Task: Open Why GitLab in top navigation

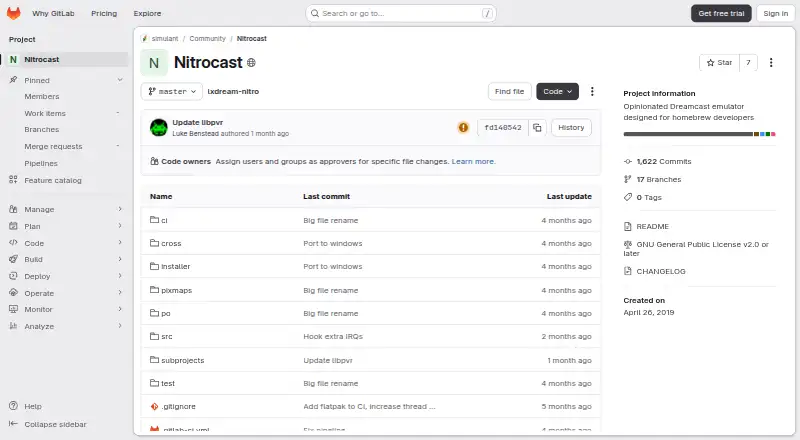Action: tap(53, 13)
